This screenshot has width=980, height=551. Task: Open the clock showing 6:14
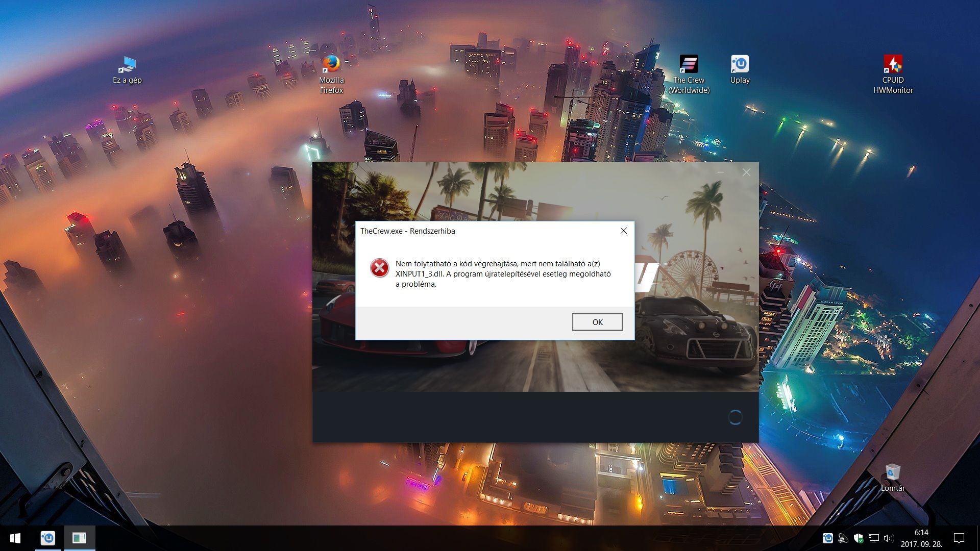pyautogui.click(x=921, y=538)
